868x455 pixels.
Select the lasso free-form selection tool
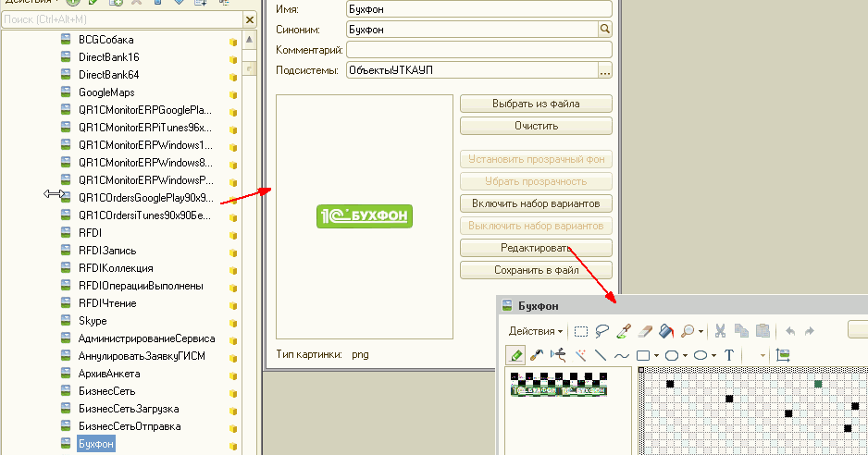pos(601,331)
